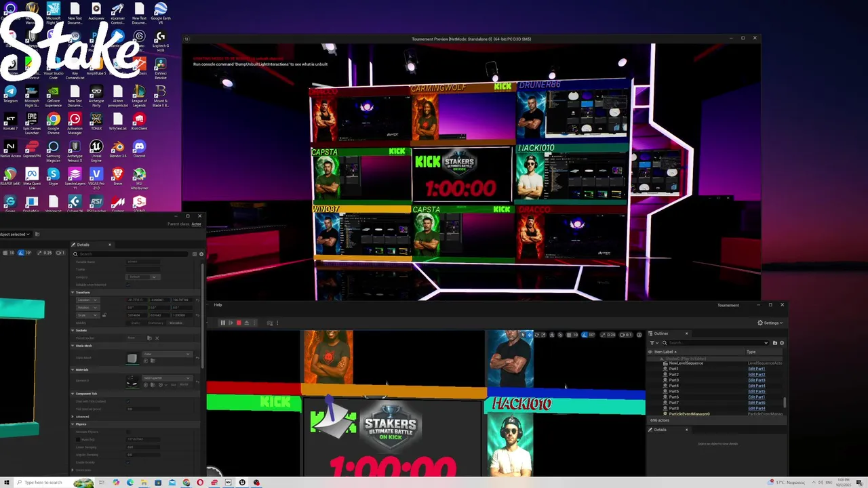Set Mobility to Static

tap(136, 323)
